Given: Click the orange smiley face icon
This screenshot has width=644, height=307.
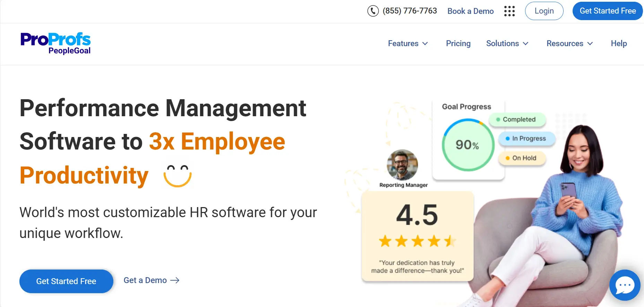Looking at the screenshot, I should pyautogui.click(x=177, y=176).
